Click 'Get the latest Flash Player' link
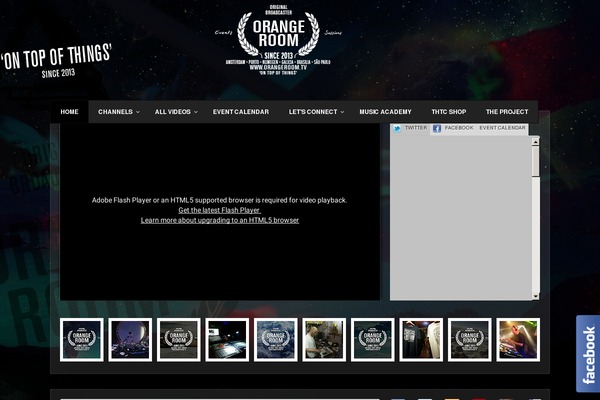The height and width of the screenshot is (400, 600). pyautogui.click(x=219, y=210)
